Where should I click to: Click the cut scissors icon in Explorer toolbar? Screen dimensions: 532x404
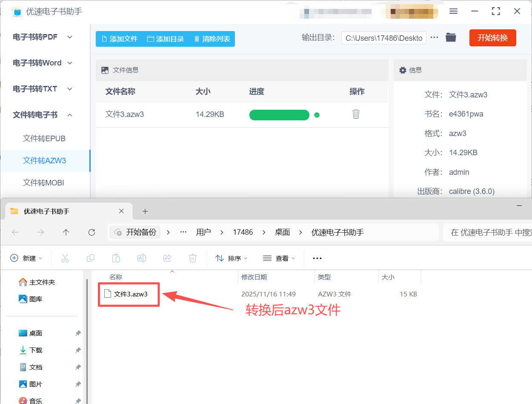pyautogui.click(x=65, y=258)
